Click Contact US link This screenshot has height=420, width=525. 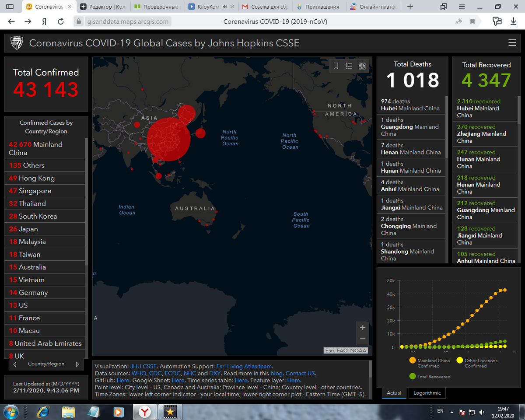(x=300, y=373)
